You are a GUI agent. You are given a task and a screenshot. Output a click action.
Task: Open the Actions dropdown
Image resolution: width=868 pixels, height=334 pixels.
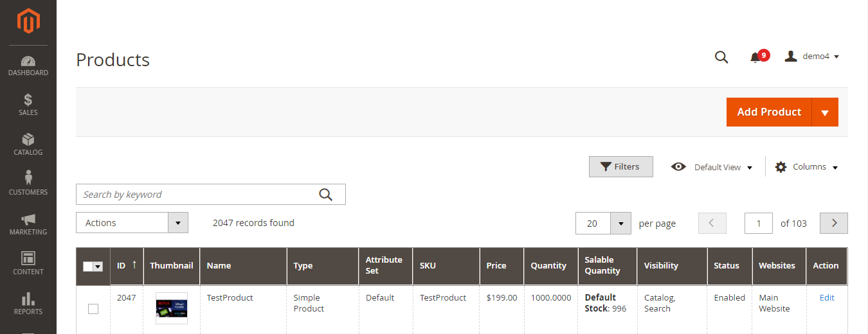[x=132, y=223]
